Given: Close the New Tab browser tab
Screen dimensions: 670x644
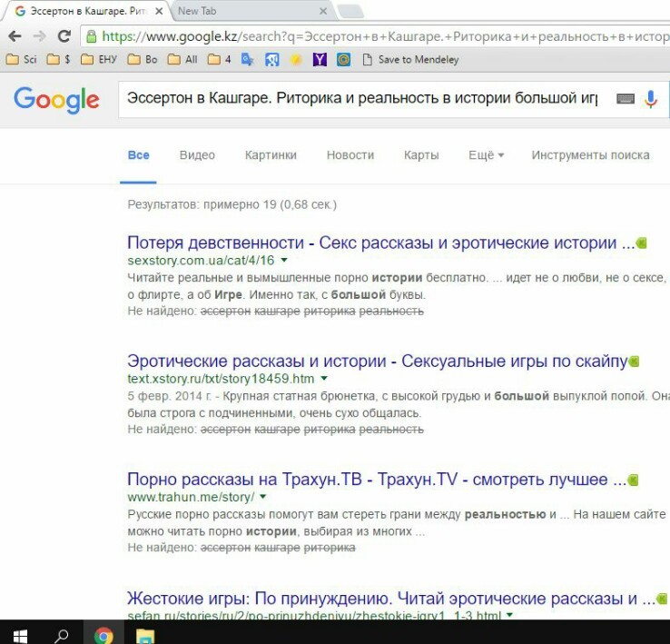Looking at the screenshot, I should point(323,11).
